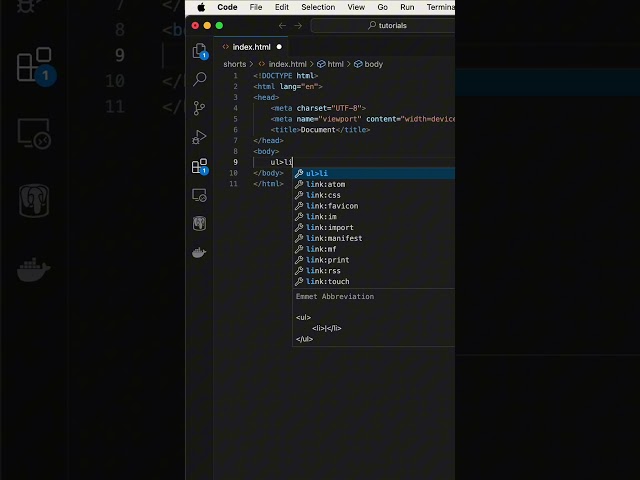This screenshot has width=640, height=480.
Task: Open the Edit menu
Action: point(282,7)
